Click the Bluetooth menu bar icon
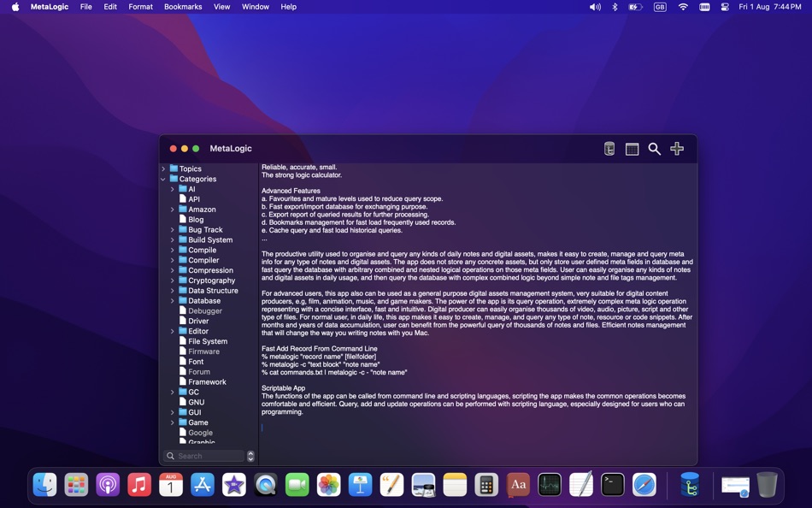 tap(615, 7)
